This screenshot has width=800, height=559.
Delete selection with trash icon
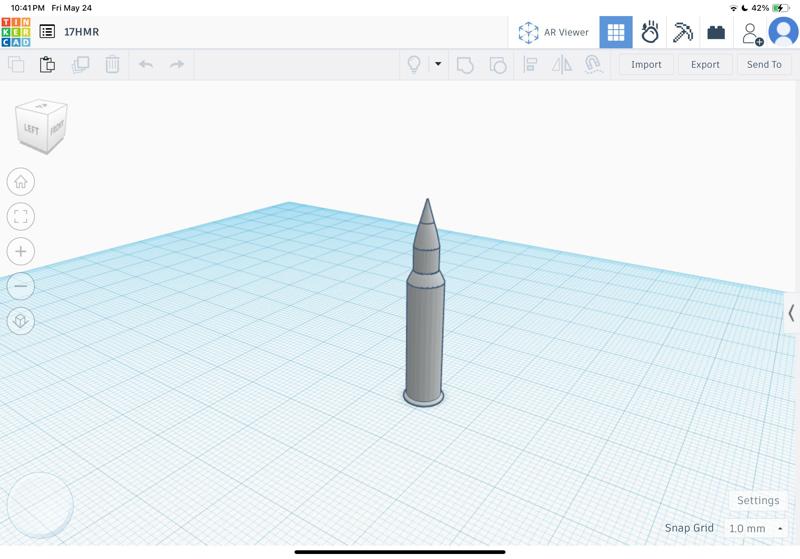pos(112,65)
